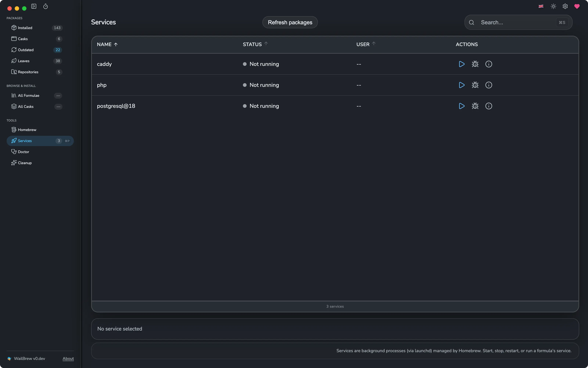Click the bug icon for postgresql@18

(475, 106)
